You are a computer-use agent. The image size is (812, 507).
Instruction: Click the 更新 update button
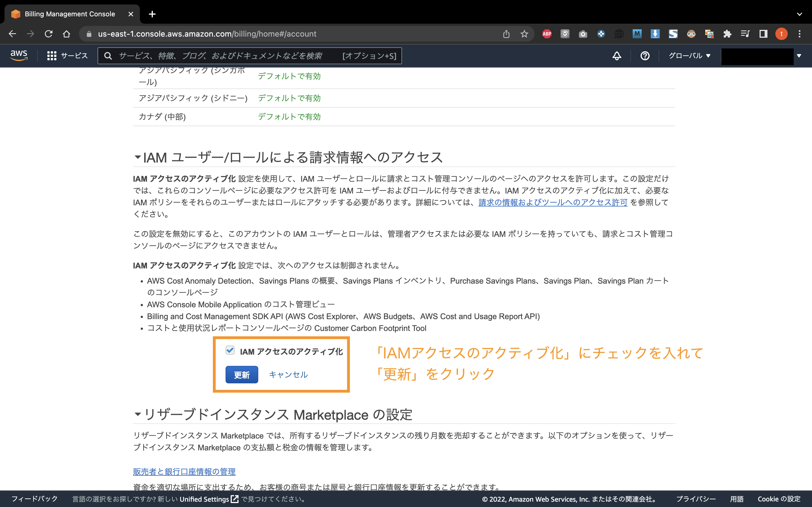coord(242,375)
